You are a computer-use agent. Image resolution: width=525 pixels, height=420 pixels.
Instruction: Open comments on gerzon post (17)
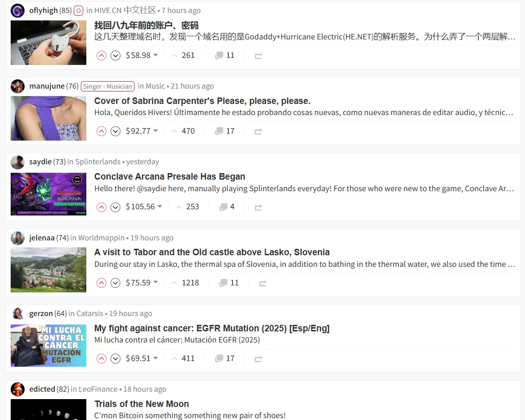point(224,358)
